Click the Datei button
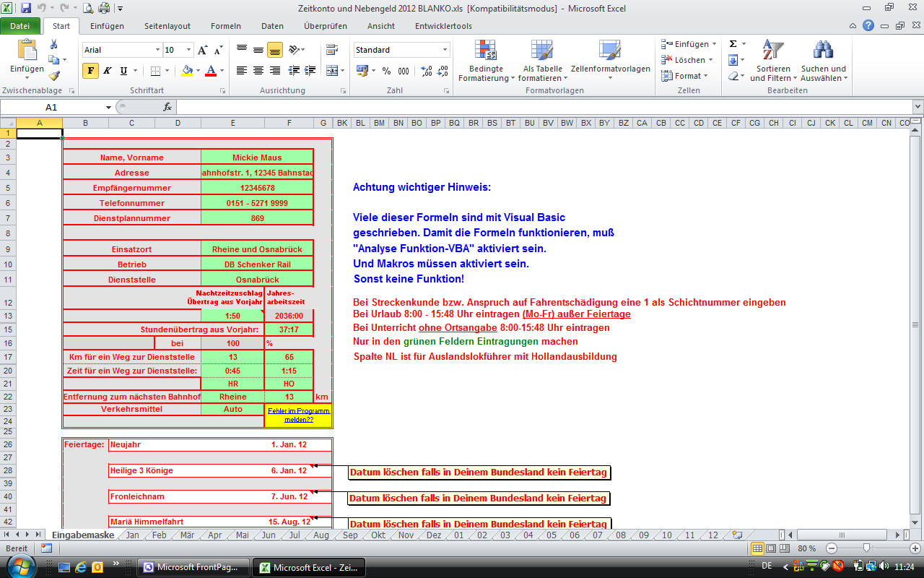The width and height of the screenshot is (924, 578). (x=20, y=26)
